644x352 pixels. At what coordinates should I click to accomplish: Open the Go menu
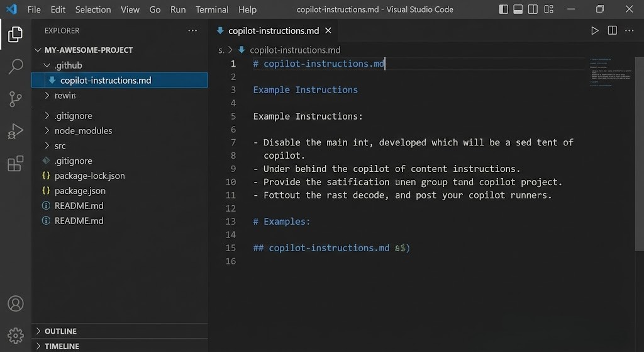[155, 9]
